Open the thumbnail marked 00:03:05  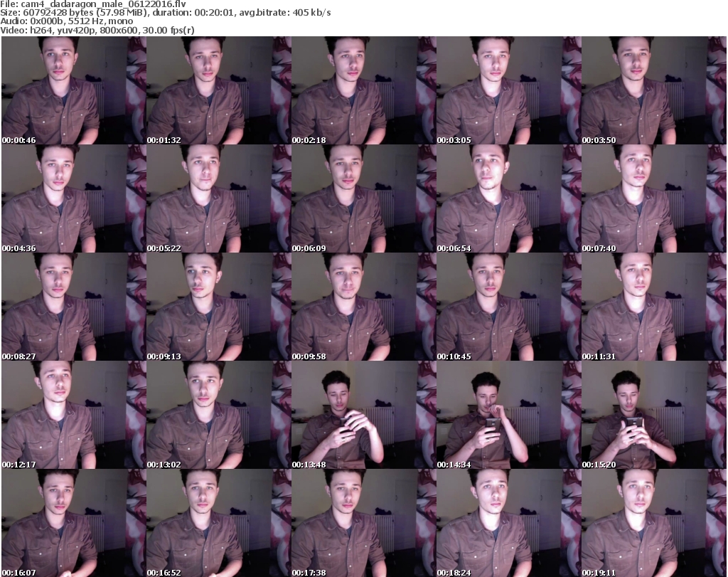[508, 90]
